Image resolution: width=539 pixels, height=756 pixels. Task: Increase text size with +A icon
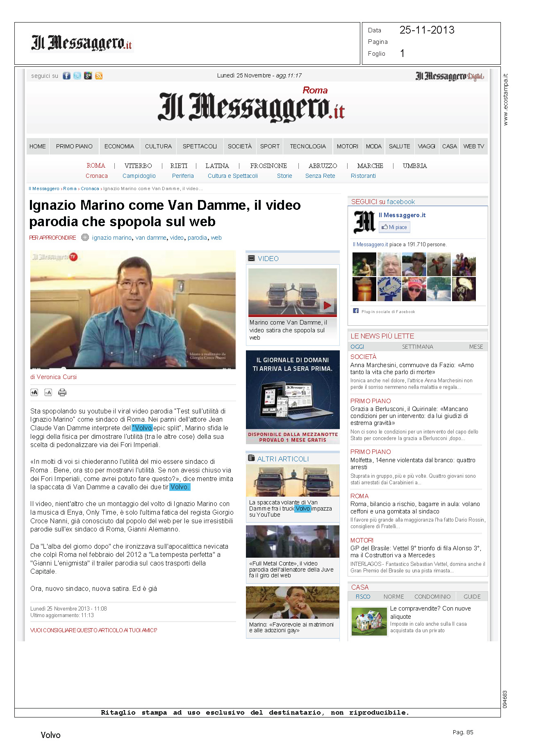(34, 393)
